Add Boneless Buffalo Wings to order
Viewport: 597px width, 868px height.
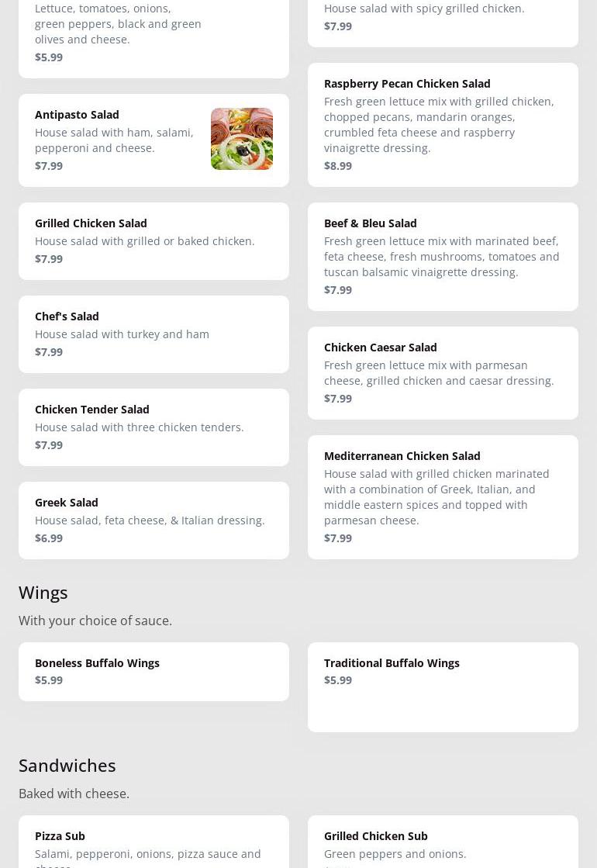[x=154, y=672]
